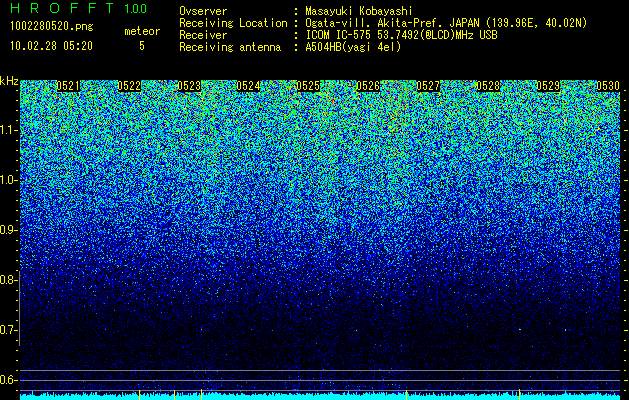
Task: Click the gray horizontal line at 0.6 kHz
Action: 320,380
